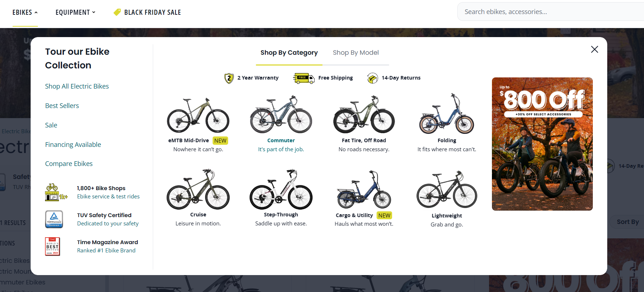
Task: Open the Sort By dropdown
Action: (x=627, y=222)
